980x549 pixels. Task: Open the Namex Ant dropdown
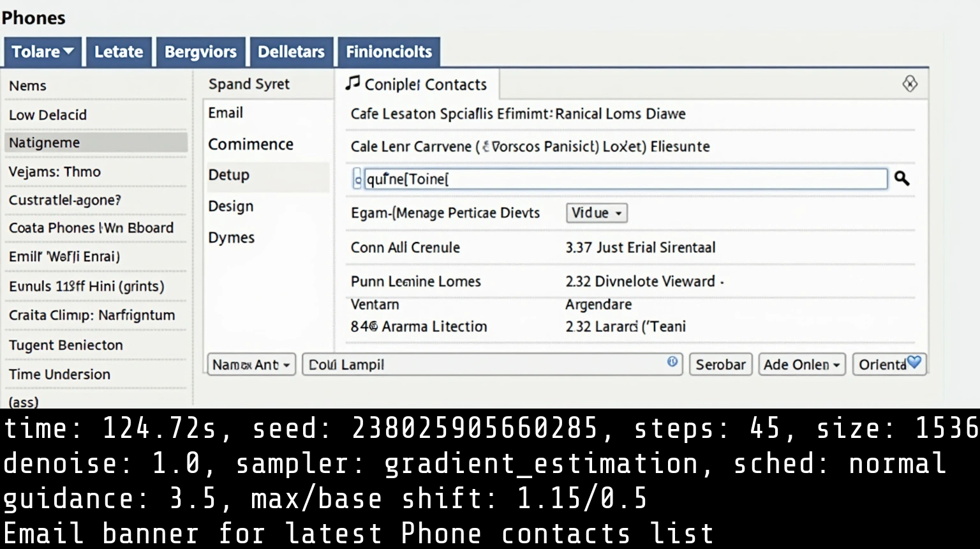[x=251, y=365]
